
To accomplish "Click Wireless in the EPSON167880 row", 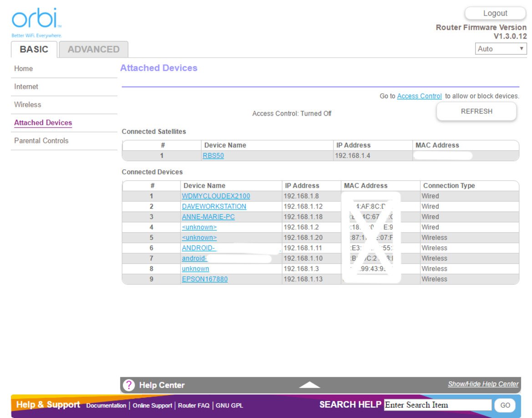I will tap(434, 279).
